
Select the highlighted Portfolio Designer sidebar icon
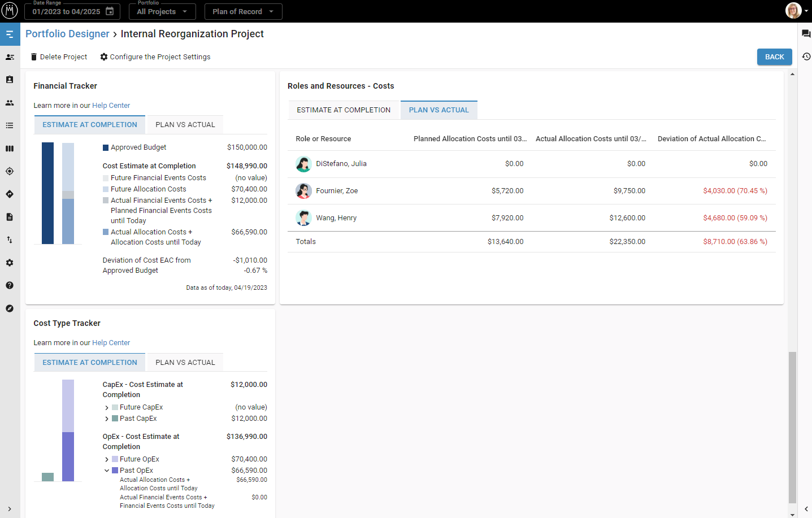(10, 34)
